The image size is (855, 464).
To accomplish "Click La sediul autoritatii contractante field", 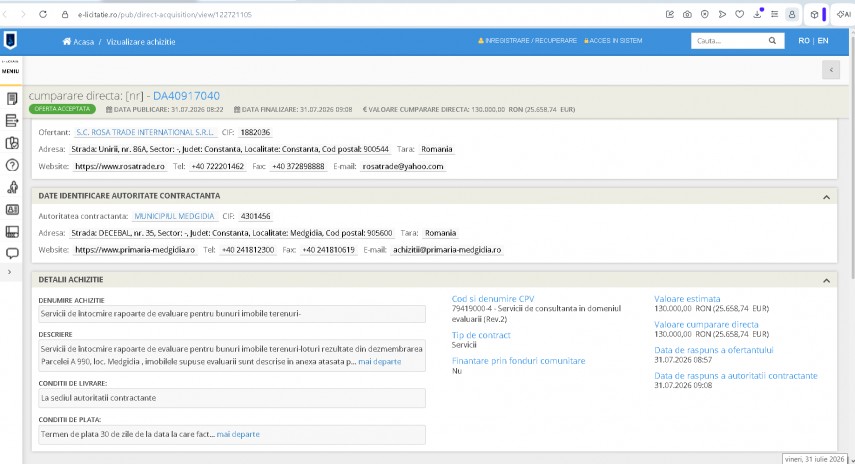I will click(232, 398).
